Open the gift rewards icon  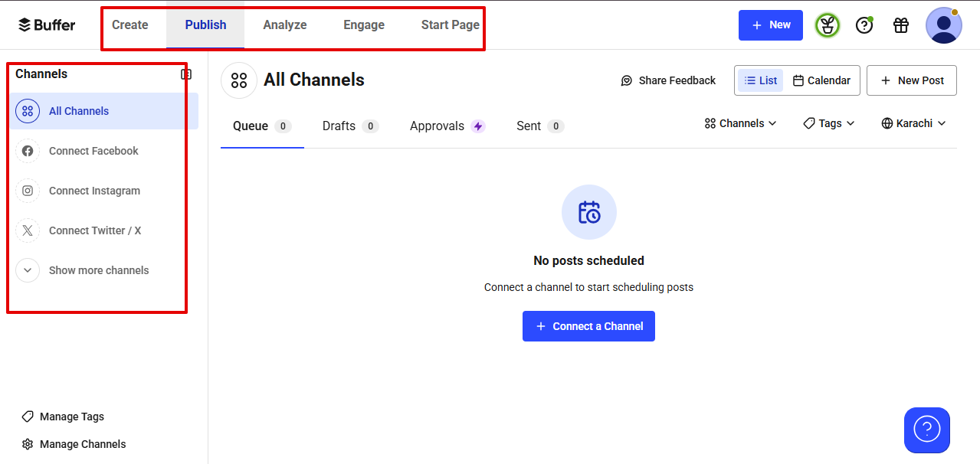900,25
